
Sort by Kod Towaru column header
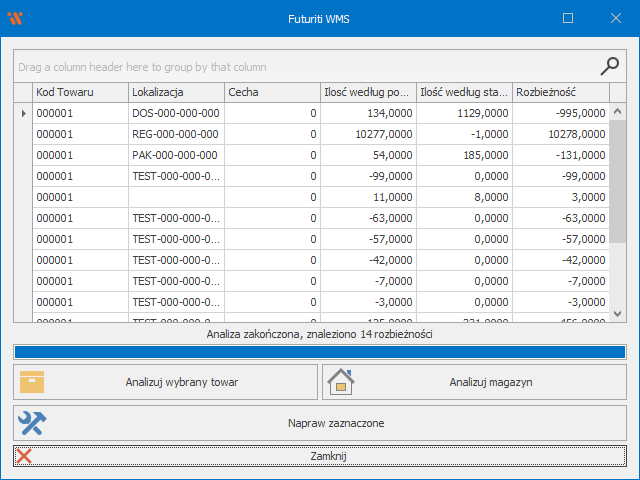pos(80,92)
